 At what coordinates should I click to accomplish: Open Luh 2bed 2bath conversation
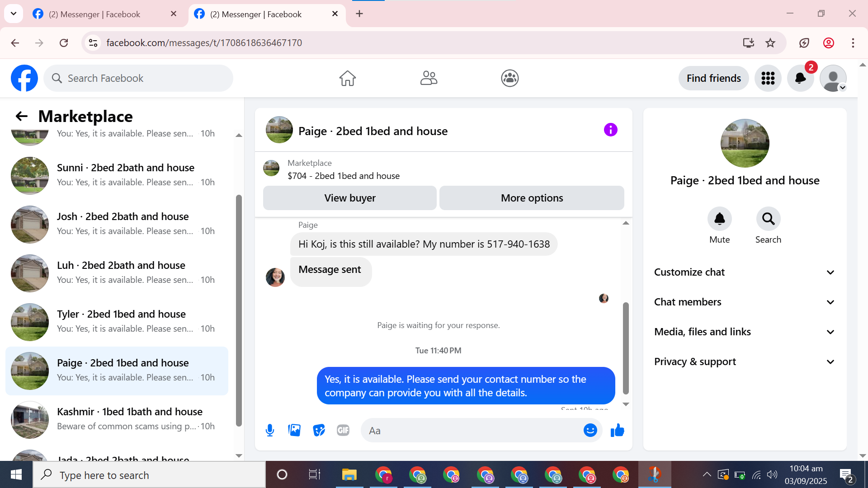tap(117, 273)
